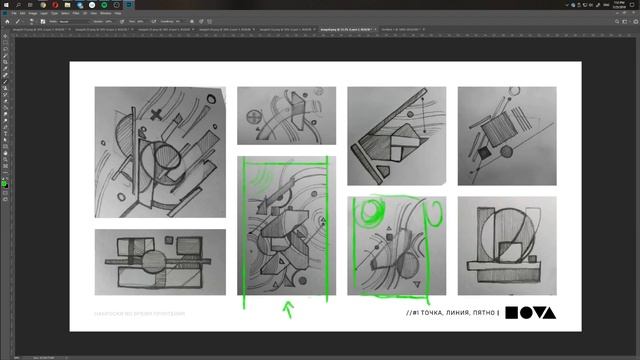
Task: Expand the status bar info arrow
Action: pyautogui.click(x=66, y=358)
